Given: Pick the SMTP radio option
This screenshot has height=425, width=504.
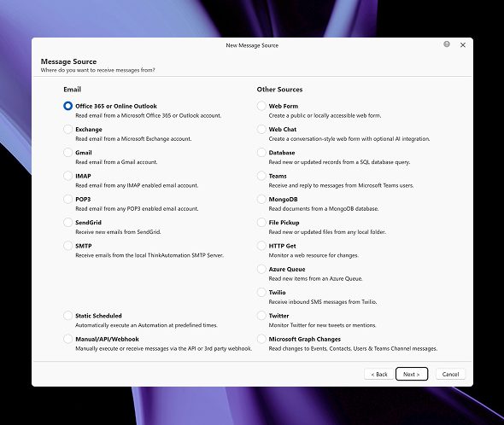Looking at the screenshot, I should click(67, 246).
